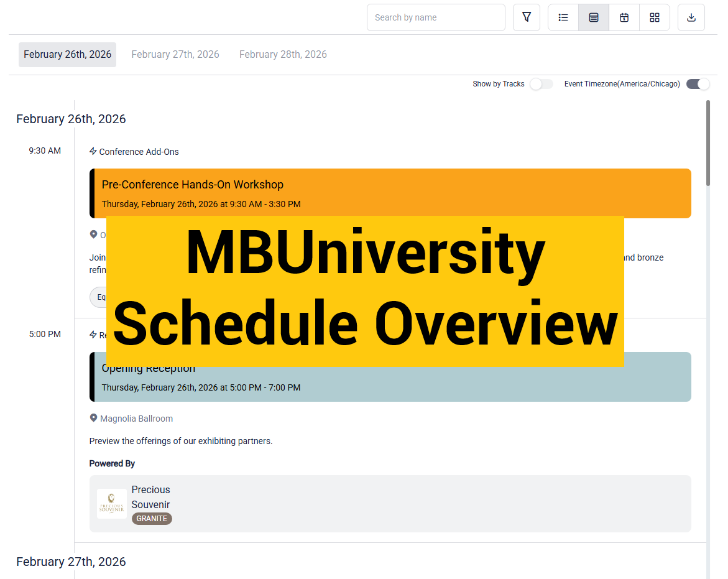Click the download schedule icon
This screenshot has width=728, height=579.
click(691, 17)
